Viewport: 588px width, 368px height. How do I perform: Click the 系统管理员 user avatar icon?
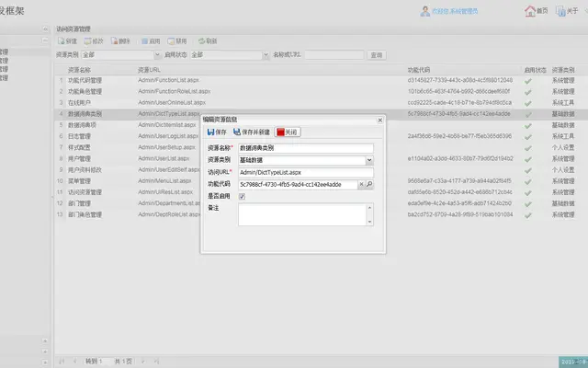point(424,11)
